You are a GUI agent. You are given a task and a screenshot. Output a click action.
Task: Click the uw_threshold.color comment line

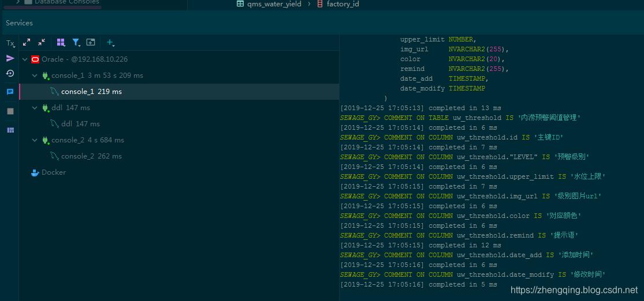(x=460, y=216)
